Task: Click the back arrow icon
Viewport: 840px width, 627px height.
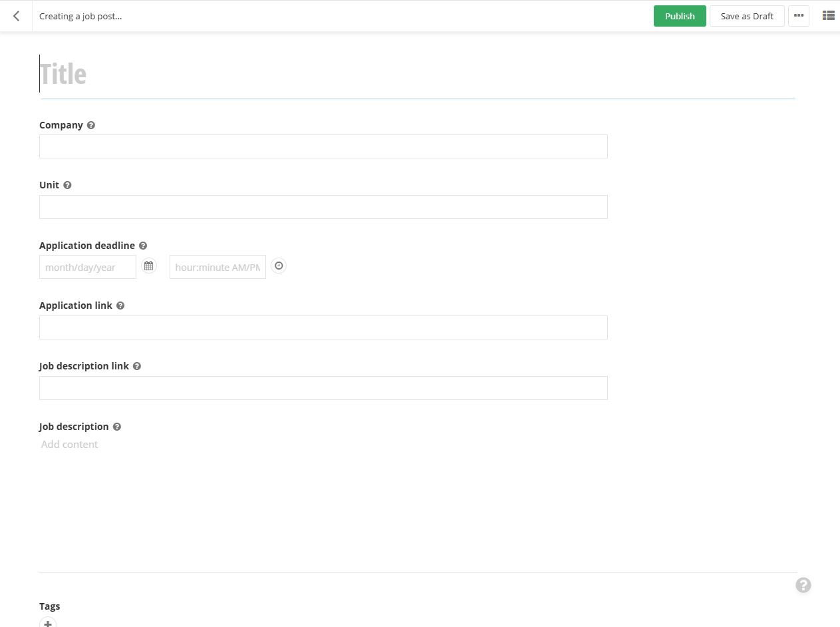Action: click(16, 16)
